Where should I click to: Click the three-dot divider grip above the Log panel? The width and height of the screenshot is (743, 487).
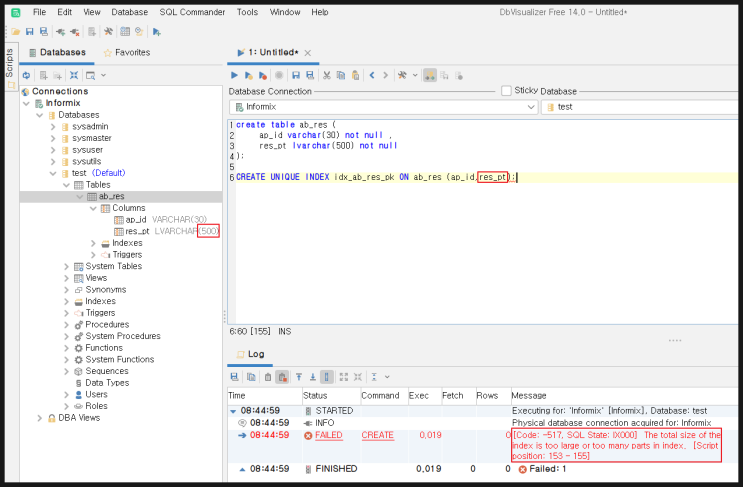[675, 341]
